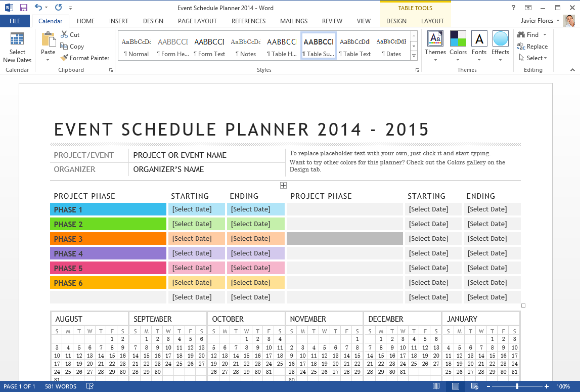The image size is (580, 392).
Task: Switch to Web Layout view
Action: tap(475, 386)
